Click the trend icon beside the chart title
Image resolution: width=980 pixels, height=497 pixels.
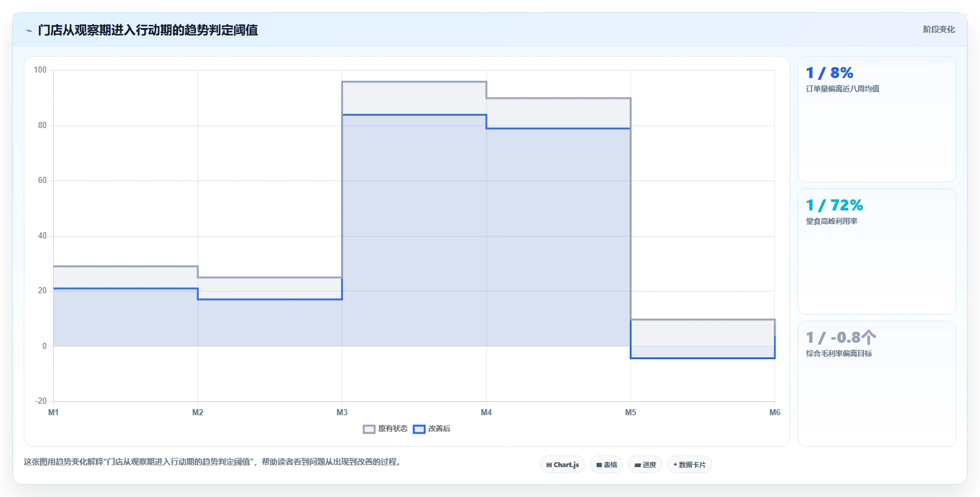coord(29,30)
